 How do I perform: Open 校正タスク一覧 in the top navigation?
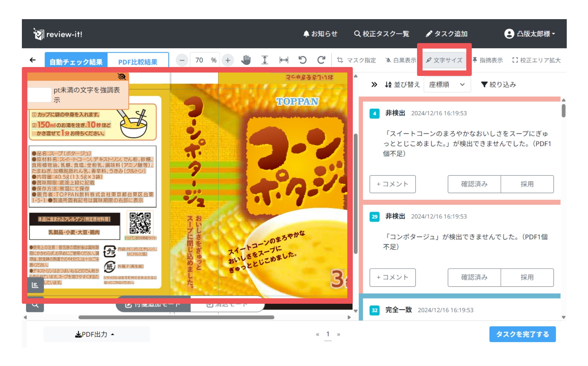pos(382,34)
